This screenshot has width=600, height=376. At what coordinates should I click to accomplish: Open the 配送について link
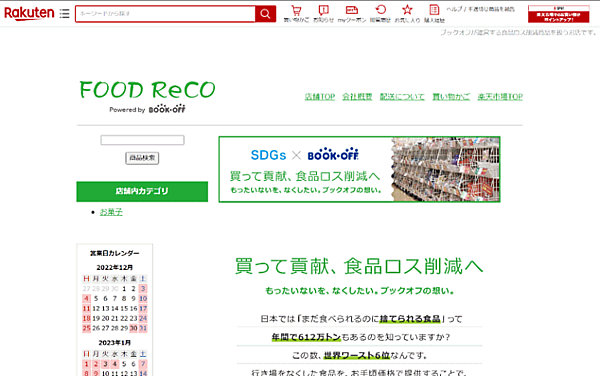pos(402,97)
